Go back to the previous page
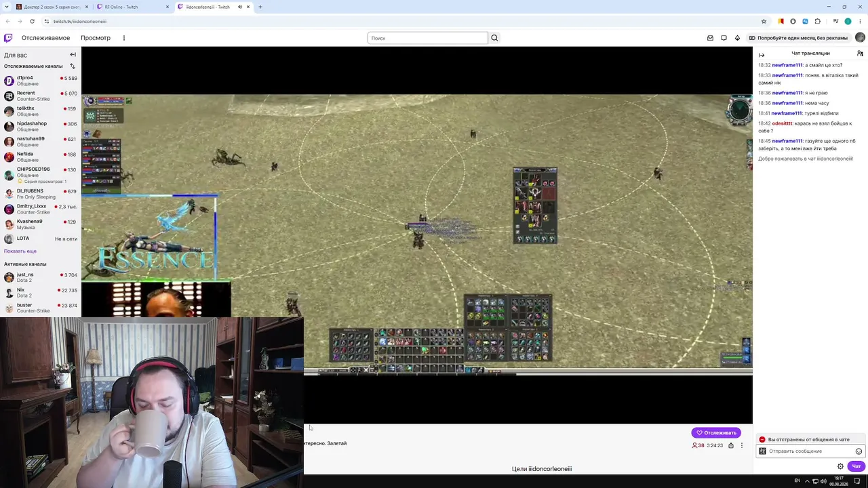This screenshot has height=488, width=868. (7, 21)
